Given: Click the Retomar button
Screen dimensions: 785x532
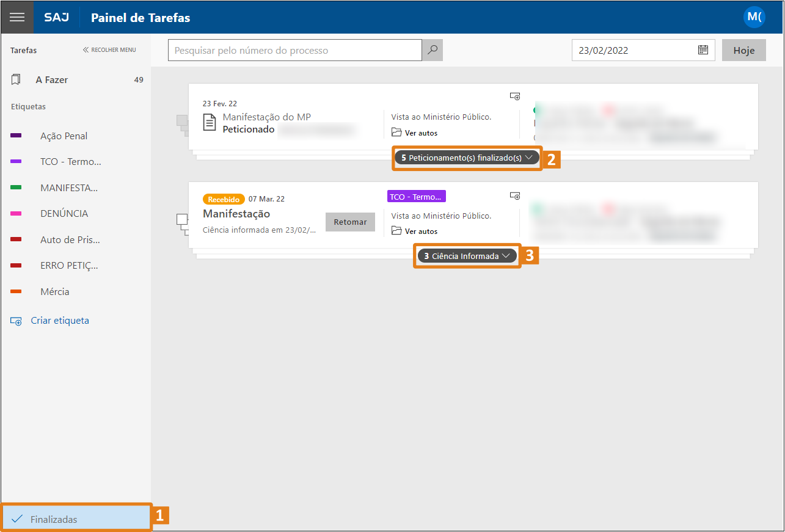Looking at the screenshot, I should click(350, 222).
